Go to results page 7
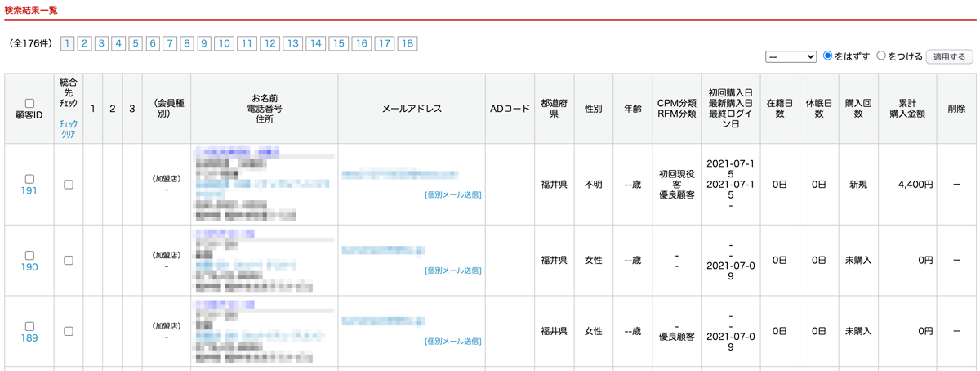Viewport: 980px width, 371px height. [170, 43]
